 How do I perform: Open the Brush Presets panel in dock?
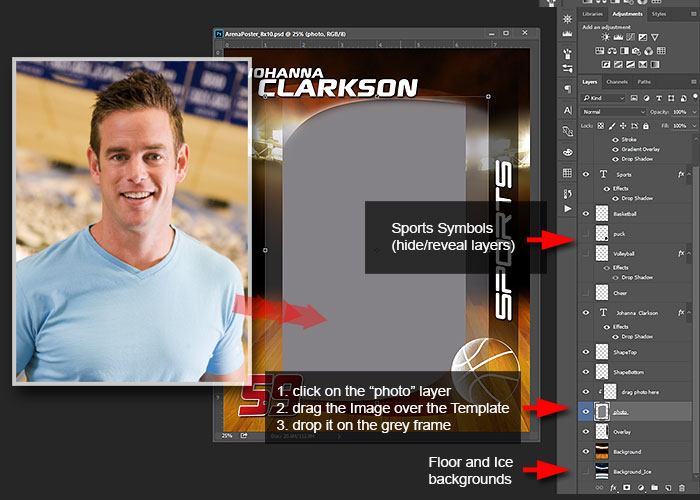pos(567,68)
